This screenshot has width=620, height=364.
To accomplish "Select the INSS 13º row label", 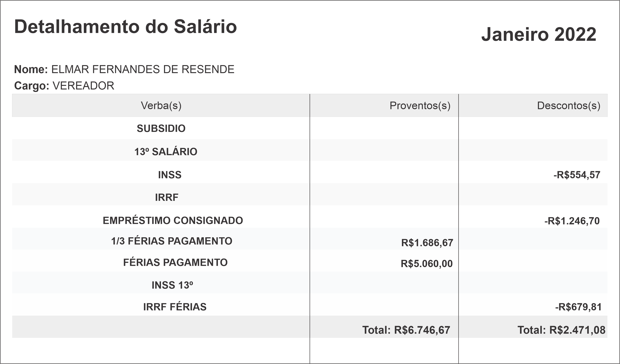I will (172, 285).
